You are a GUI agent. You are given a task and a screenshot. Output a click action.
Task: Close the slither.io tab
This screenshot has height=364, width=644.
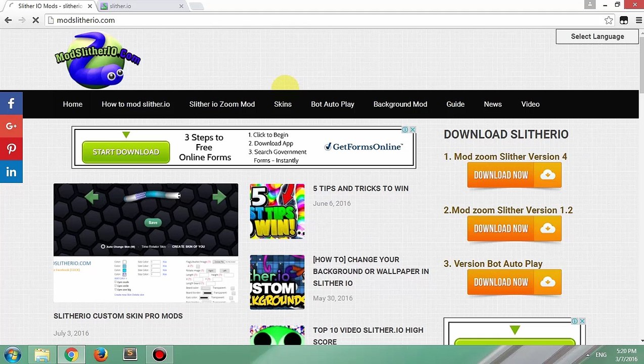181,6
